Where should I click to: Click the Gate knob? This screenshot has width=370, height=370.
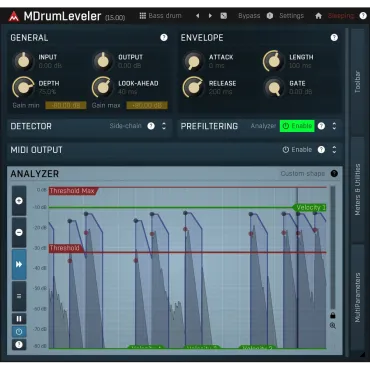274,87
